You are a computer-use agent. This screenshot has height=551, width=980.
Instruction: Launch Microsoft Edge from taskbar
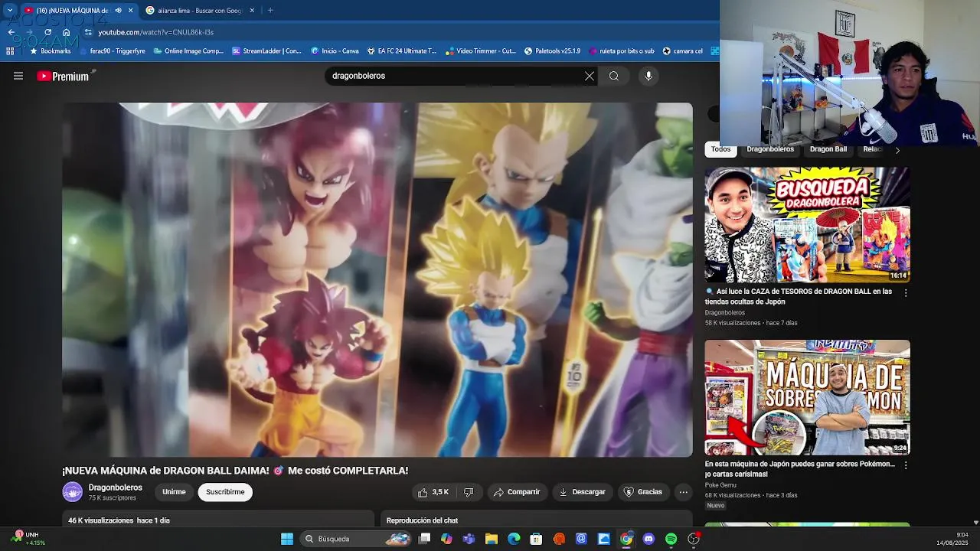pyautogui.click(x=514, y=539)
